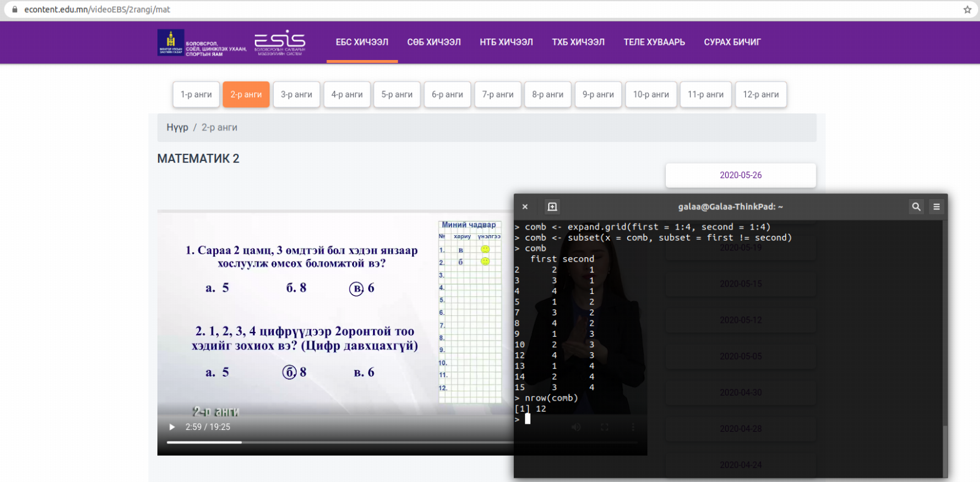Image resolution: width=980 pixels, height=482 pixels.
Task: Select the 2020-05-26 lesson date
Action: click(x=741, y=175)
